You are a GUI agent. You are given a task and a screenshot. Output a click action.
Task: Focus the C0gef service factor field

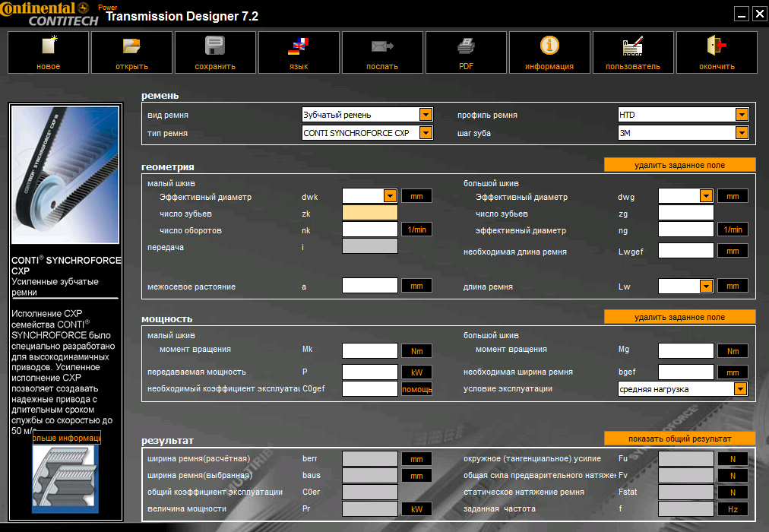pyautogui.click(x=370, y=388)
